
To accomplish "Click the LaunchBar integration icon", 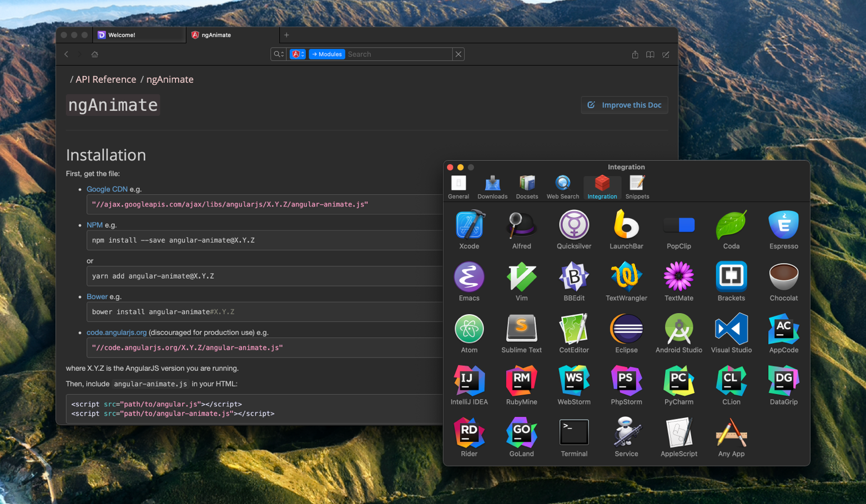I will pos(626,225).
